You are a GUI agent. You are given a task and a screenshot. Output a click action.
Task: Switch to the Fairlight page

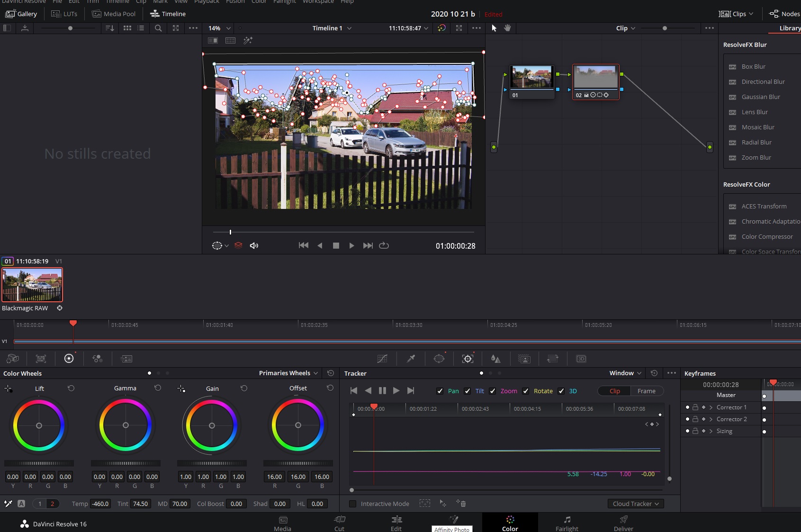click(x=567, y=523)
